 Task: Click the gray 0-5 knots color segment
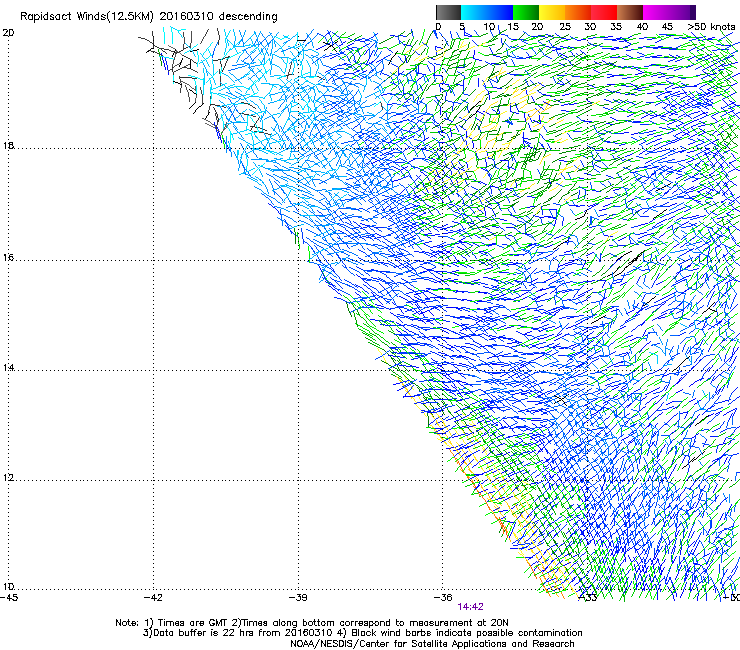[x=449, y=12]
